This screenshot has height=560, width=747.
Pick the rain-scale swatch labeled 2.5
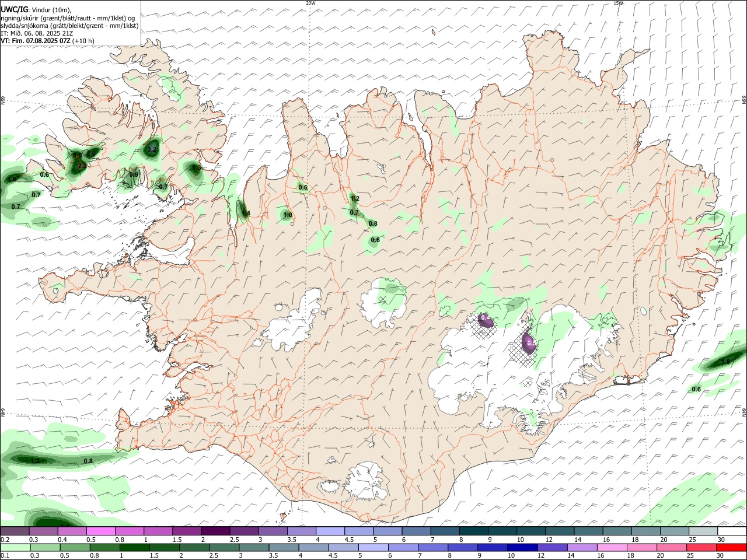(x=224, y=548)
